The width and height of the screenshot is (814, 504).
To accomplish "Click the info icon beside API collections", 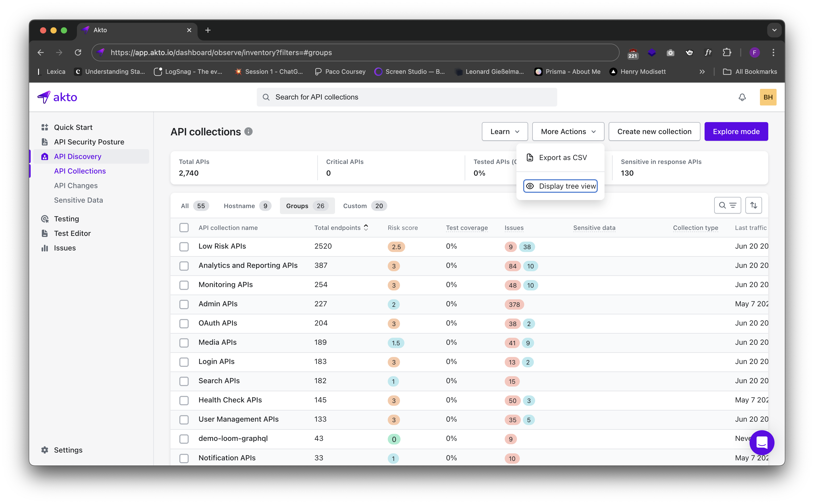I will click(248, 132).
